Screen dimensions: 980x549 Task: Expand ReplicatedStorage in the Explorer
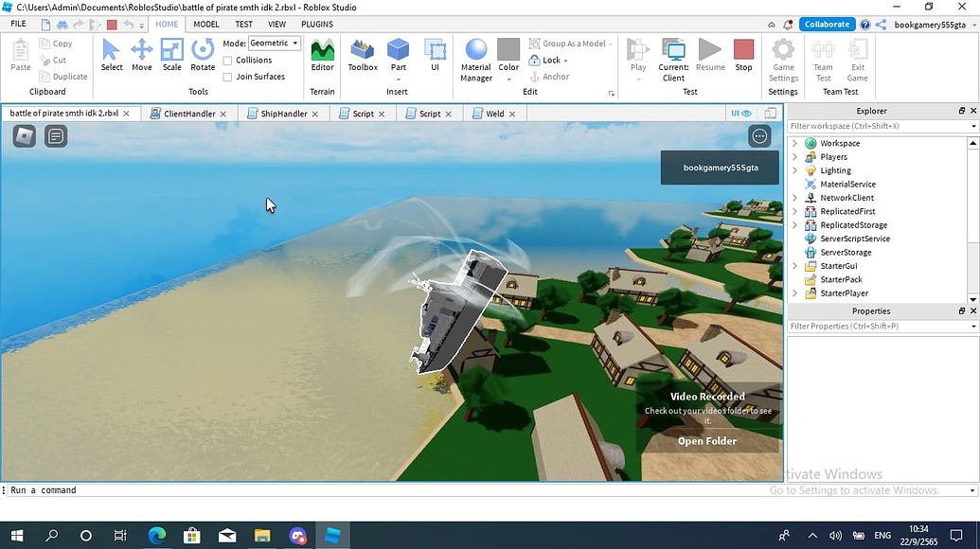click(x=795, y=224)
